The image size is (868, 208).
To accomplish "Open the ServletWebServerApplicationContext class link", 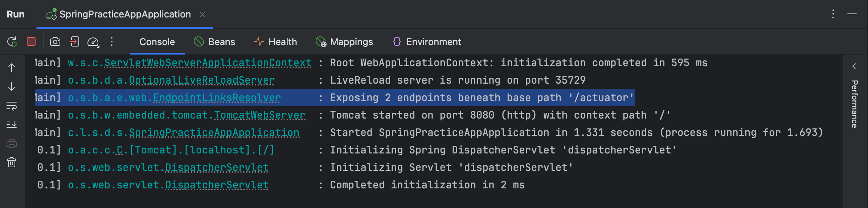I will pos(208,63).
